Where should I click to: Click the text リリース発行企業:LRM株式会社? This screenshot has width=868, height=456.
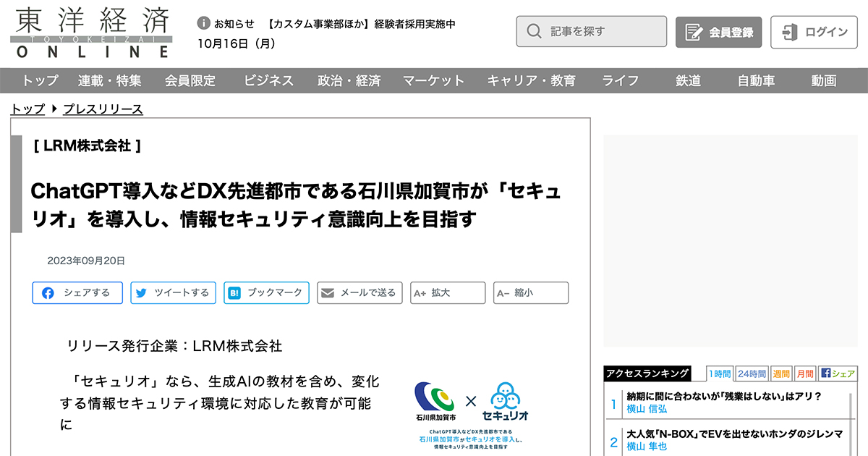point(174,345)
